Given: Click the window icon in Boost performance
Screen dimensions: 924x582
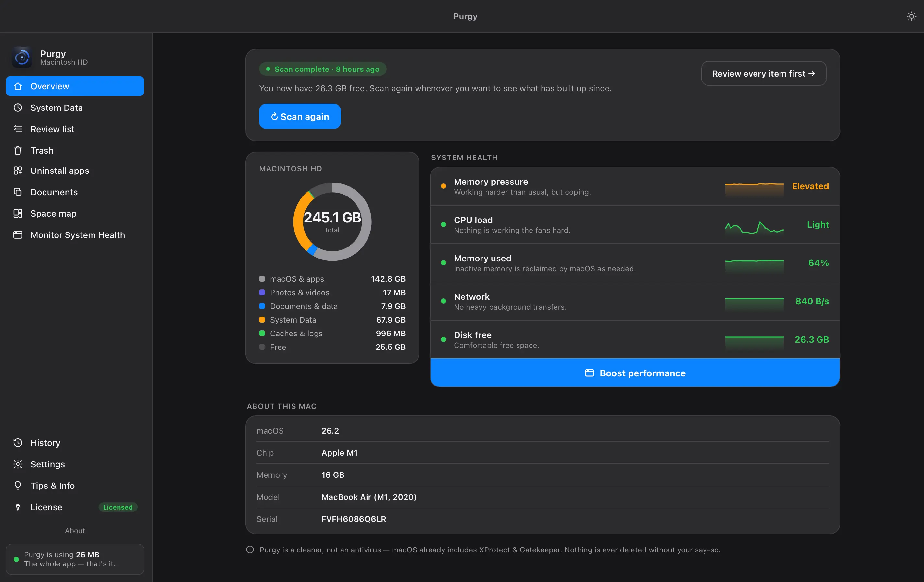Looking at the screenshot, I should coord(589,373).
